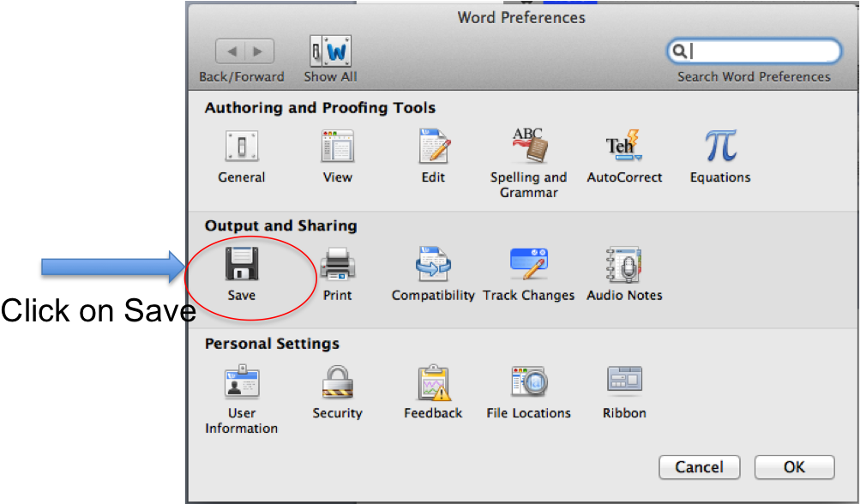Screen dimensions: 860x504
Task: Click the Save floppy disk icon
Action: coord(241,264)
